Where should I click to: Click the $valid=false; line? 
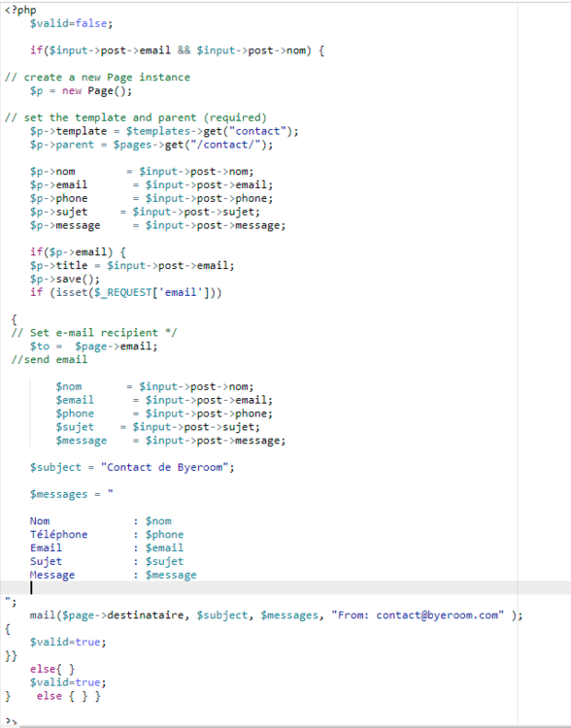pyautogui.click(x=71, y=23)
